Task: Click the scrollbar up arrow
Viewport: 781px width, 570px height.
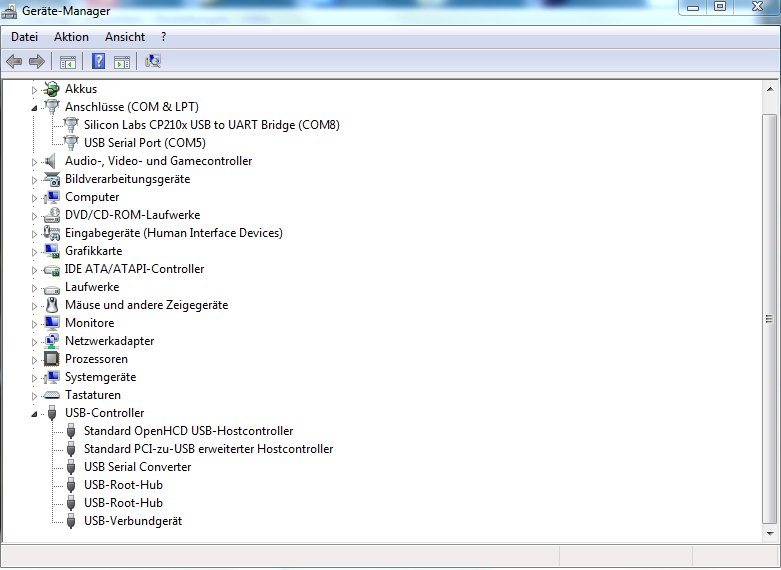Action: 770,89
